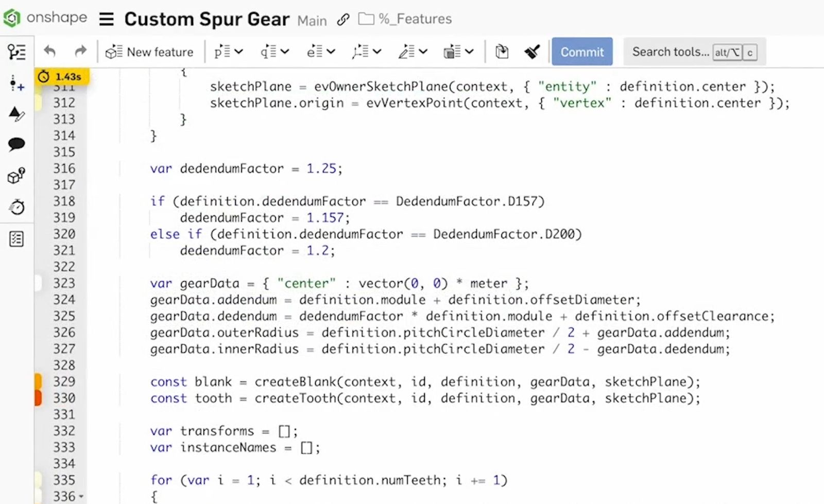Viewport: 824px width, 504px height.
Task: Click the red profiling marker at line 330
Action: [x=38, y=398]
